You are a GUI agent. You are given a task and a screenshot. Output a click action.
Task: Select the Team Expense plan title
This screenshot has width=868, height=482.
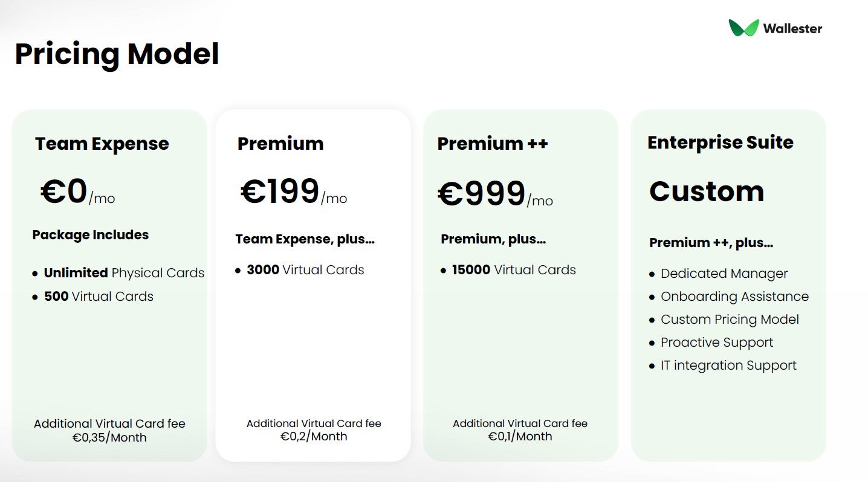[x=102, y=144]
